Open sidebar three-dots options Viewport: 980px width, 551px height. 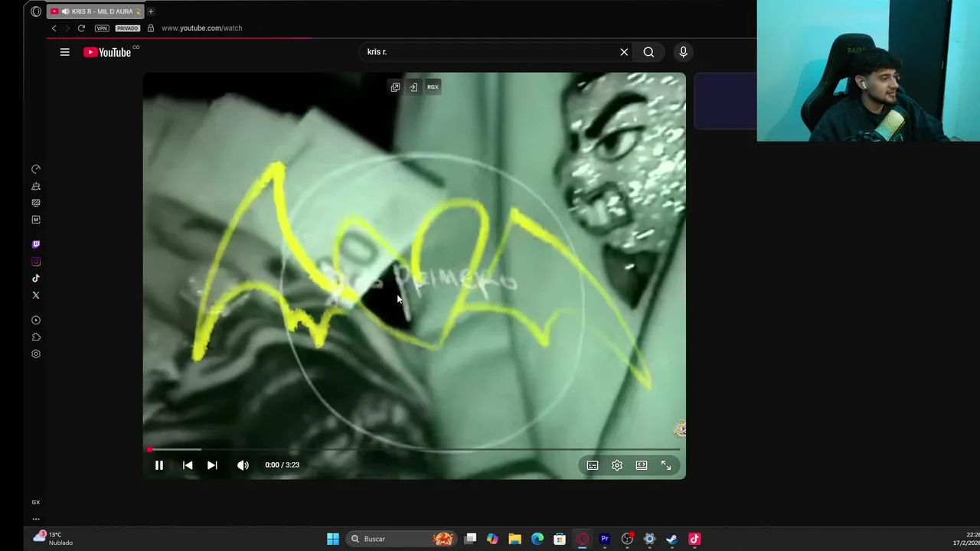[36, 519]
